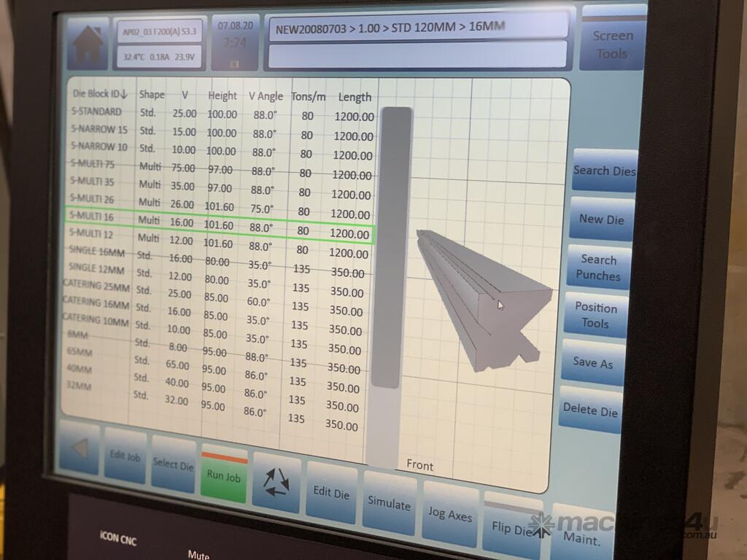Toggle the Flip Die button

coord(512,526)
